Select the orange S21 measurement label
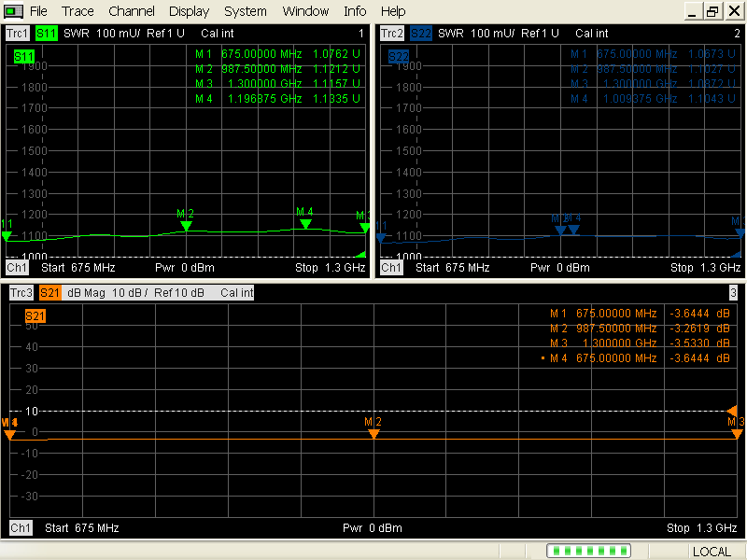This screenshot has height=560, width=747. [x=49, y=293]
